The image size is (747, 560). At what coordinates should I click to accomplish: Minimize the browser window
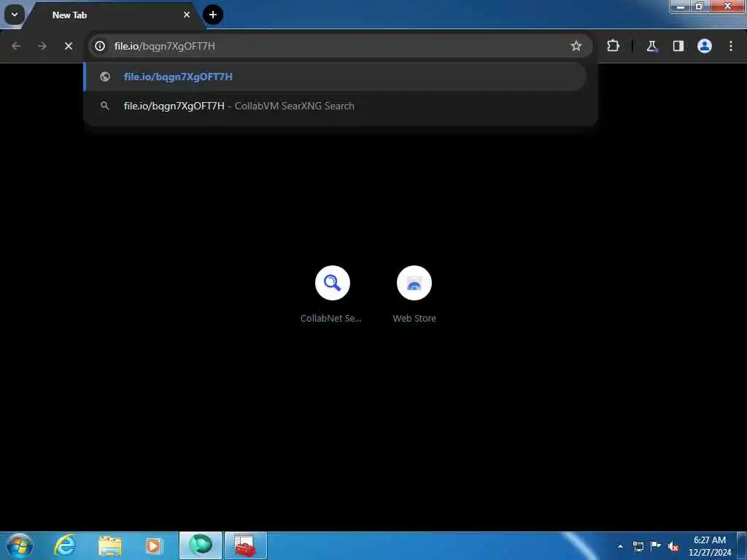[681, 6]
